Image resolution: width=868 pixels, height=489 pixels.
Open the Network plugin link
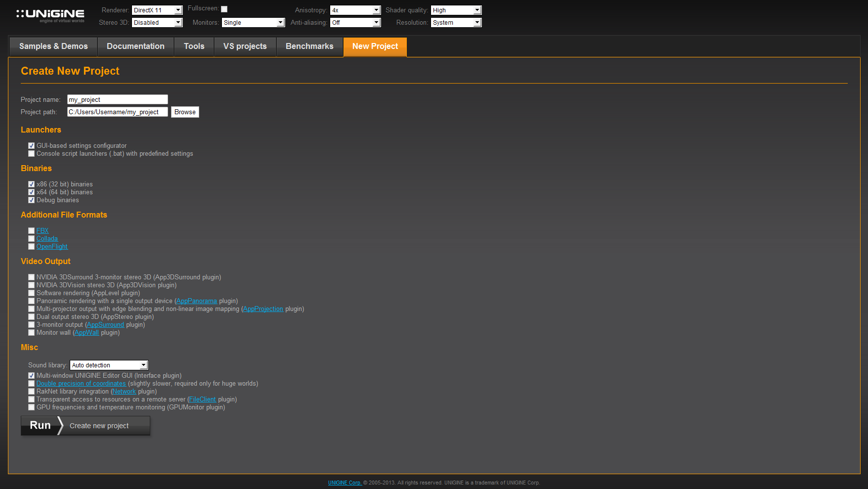pyautogui.click(x=124, y=391)
